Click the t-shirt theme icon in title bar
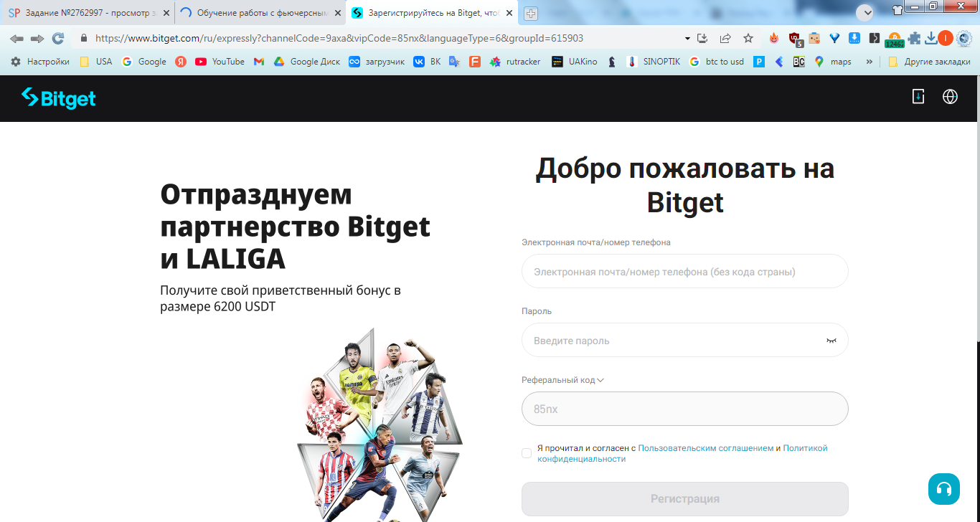The width and height of the screenshot is (980, 522). (898, 9)
